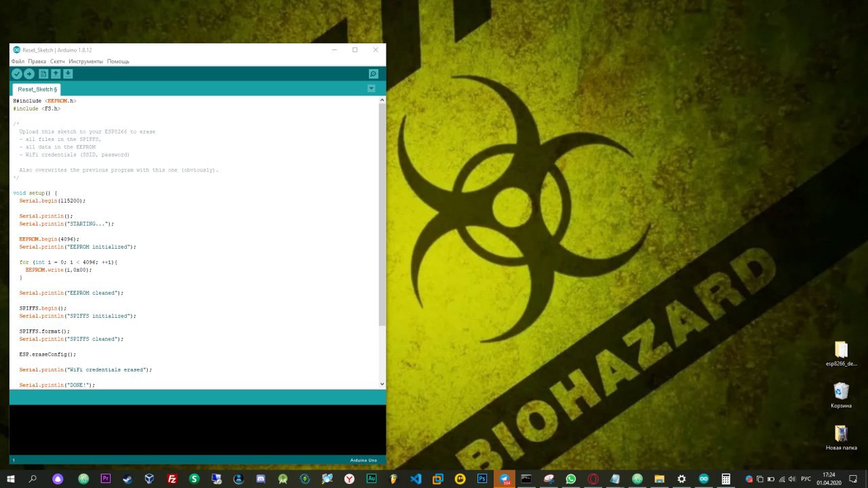
Task: Open Adobe Premiere Pro from taskbar
Action: point(105,479)
